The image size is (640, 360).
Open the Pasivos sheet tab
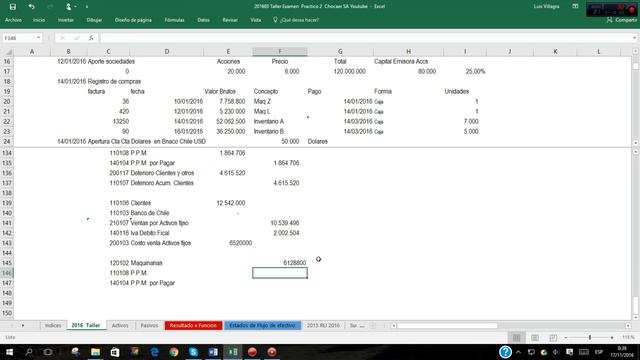tap(149, 325)
